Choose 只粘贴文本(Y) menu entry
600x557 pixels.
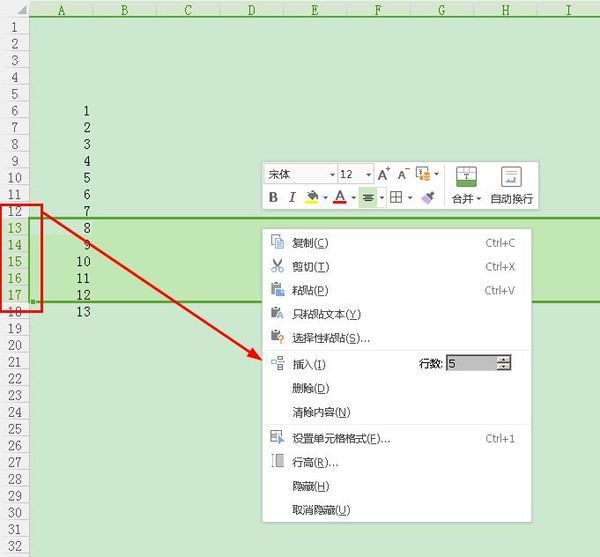click(x=397, y=314)
